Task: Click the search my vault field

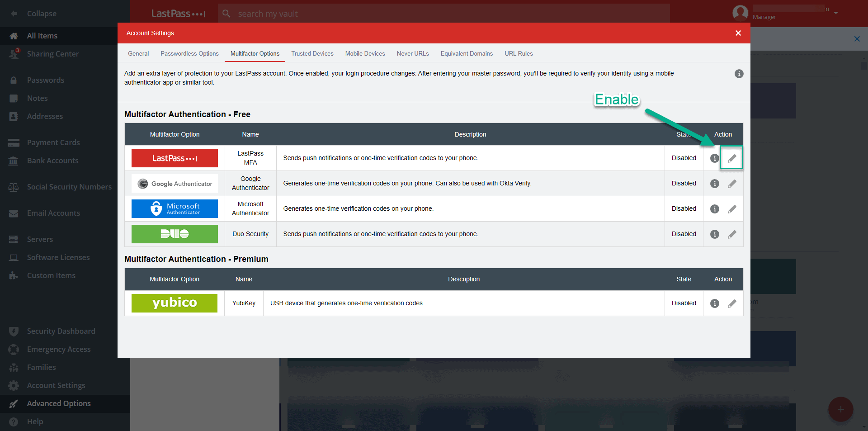Action: [x=444, y=14]
